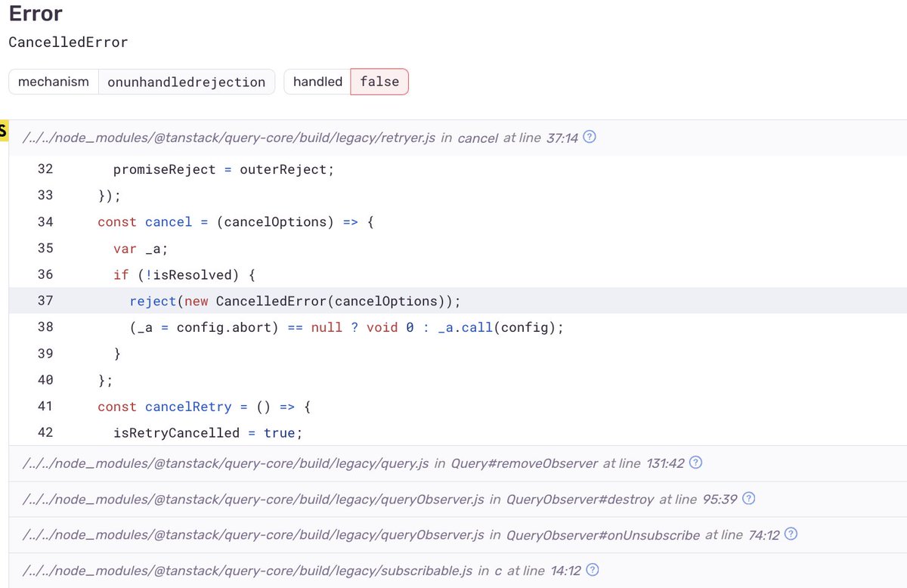Click the handled tag key
Viewport: 907px width, 588px height.
pos(317,82)
